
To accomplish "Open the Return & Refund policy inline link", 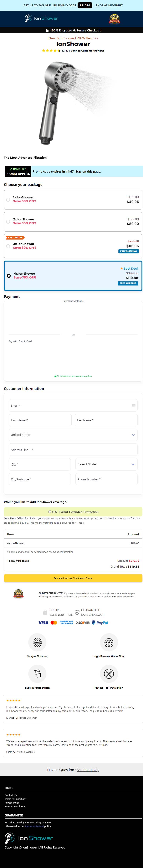I will (x=35, y=826).
